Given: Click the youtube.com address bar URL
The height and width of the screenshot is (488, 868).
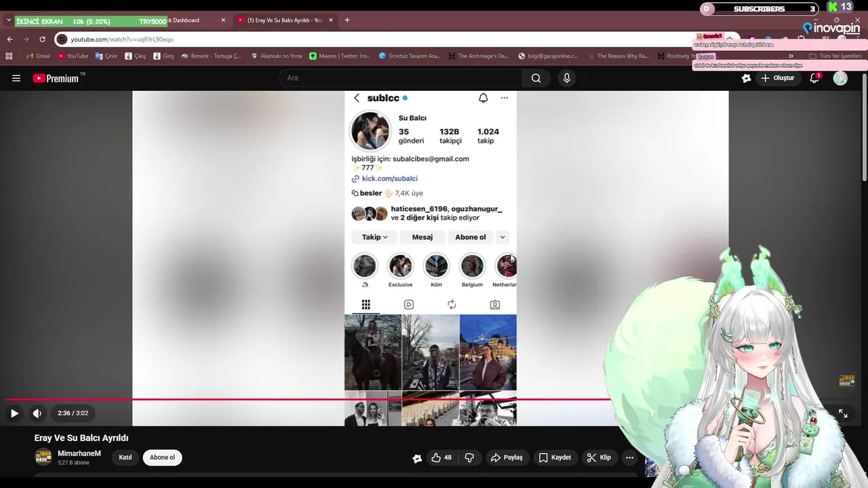Looking at the screenshot, I should (122, 39).
